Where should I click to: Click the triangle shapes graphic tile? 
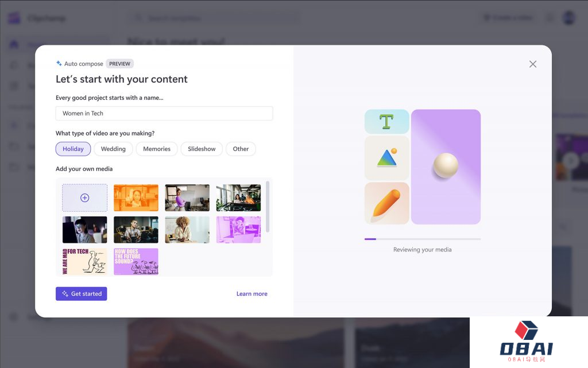click(x=386, y=158)
